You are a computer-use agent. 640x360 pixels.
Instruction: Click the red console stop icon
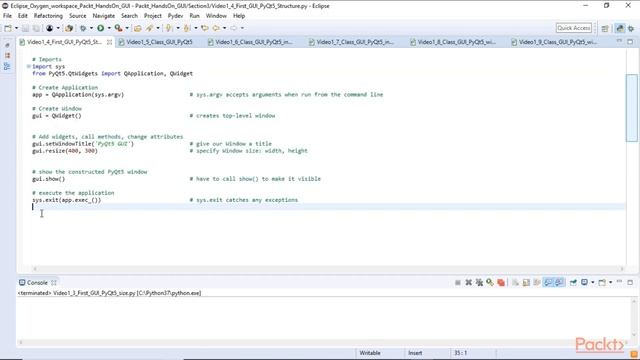point(501,282)
